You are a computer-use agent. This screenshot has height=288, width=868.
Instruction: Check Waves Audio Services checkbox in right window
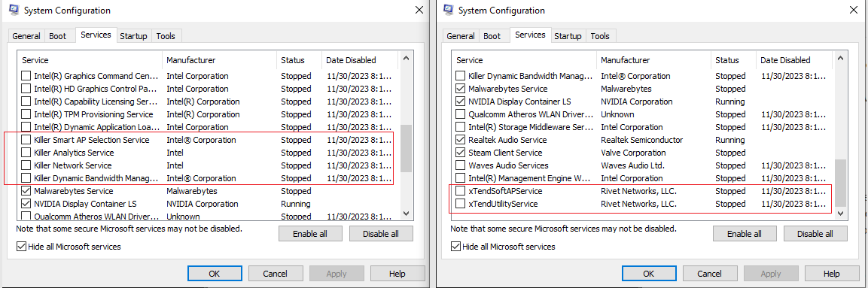pos(460,165)
